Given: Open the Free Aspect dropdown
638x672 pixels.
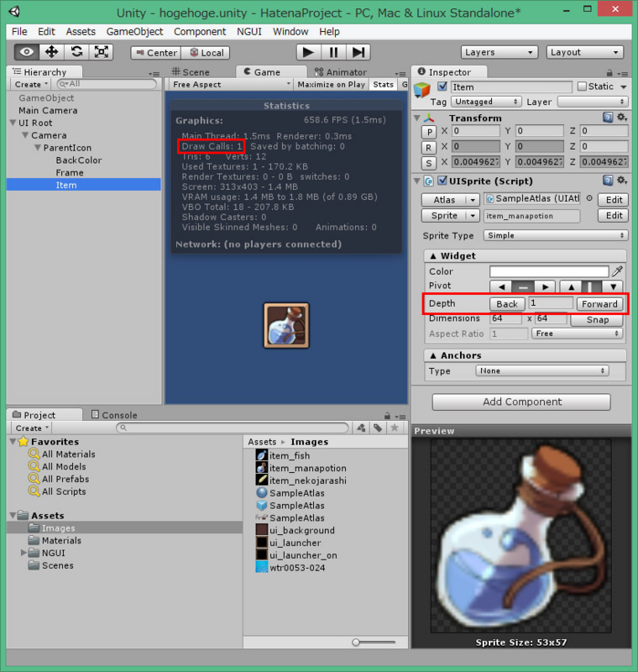Looking at the screenshot, I should point(231,85).
